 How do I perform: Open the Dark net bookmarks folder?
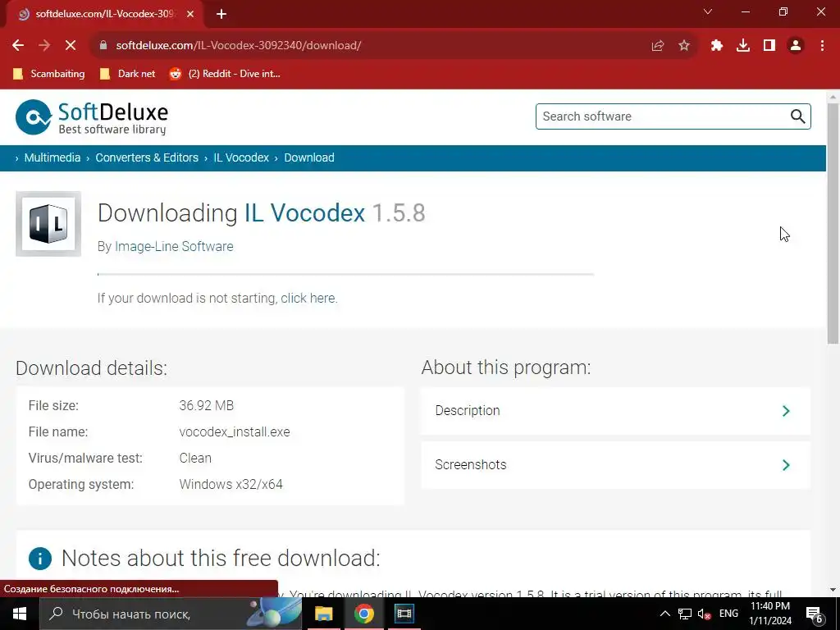(x=128, y=74)
